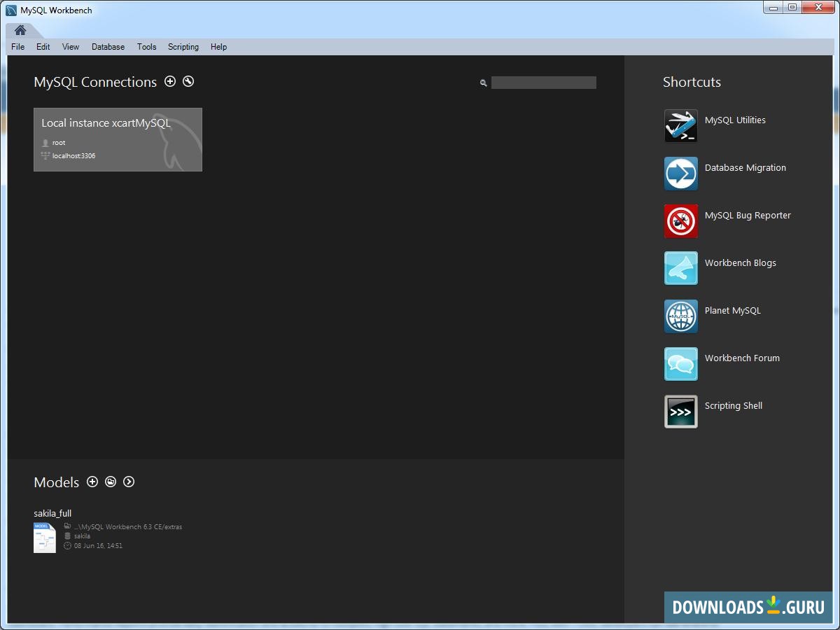Click the MySQL Workbench title bar icon

point(11,10)
